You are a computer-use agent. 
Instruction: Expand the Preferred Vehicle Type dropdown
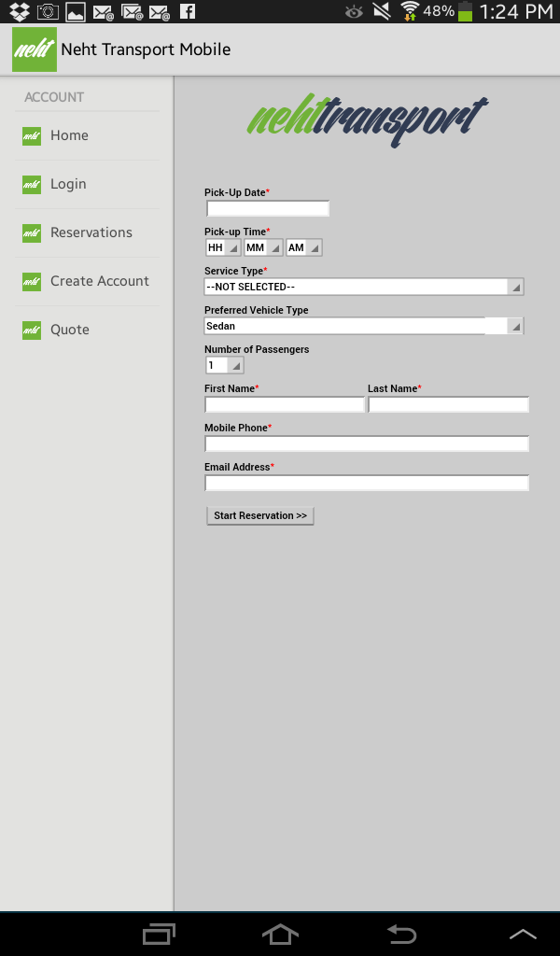click(x=364, y=326)
